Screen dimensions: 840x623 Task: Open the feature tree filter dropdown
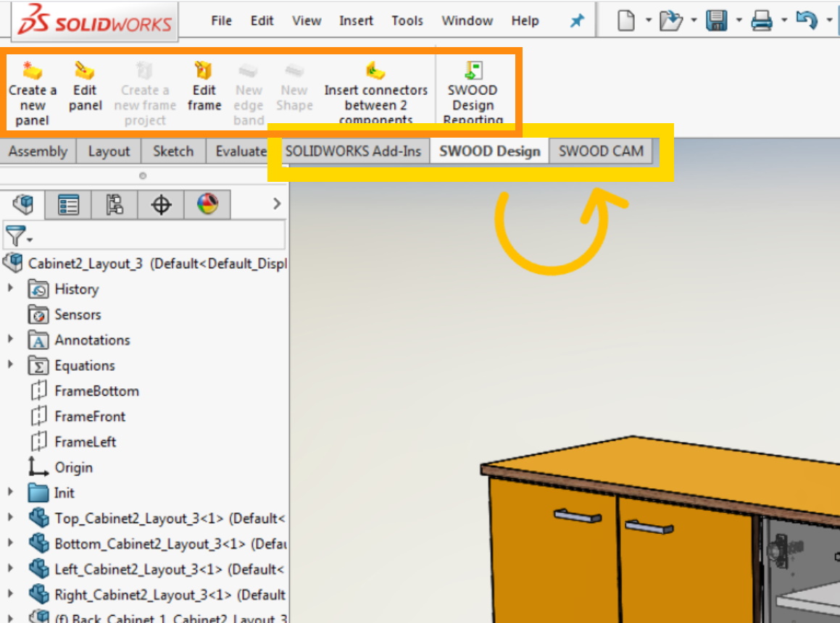click(x=18, y=236)
